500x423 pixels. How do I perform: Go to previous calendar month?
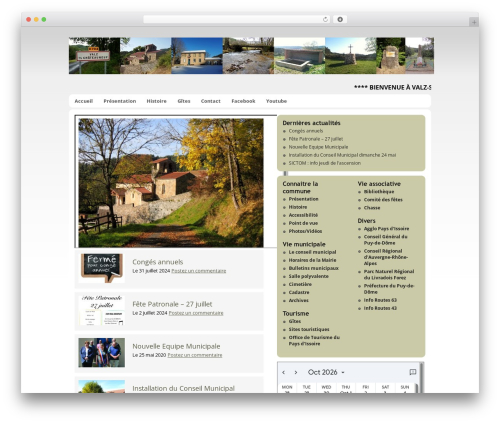click(284, 372)
